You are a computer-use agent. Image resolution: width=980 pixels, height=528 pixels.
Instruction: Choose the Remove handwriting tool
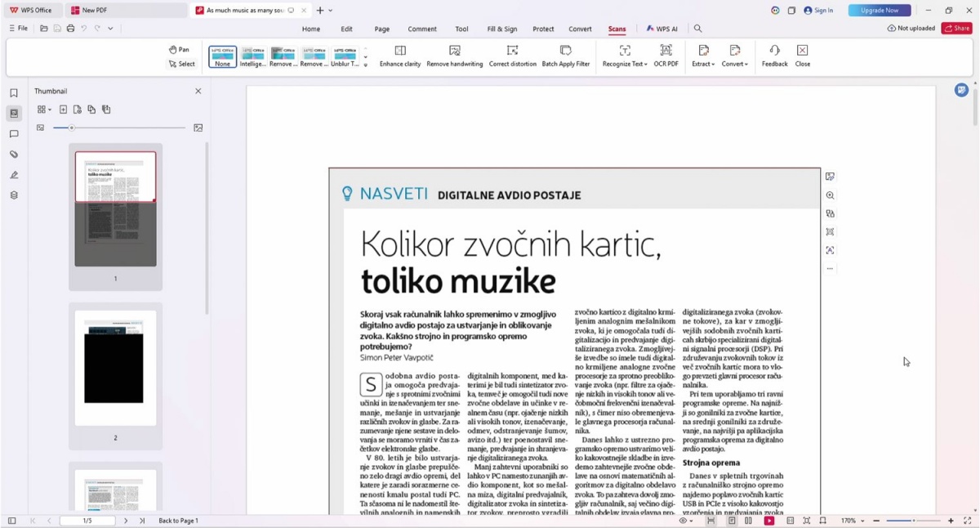coord(455,56)
